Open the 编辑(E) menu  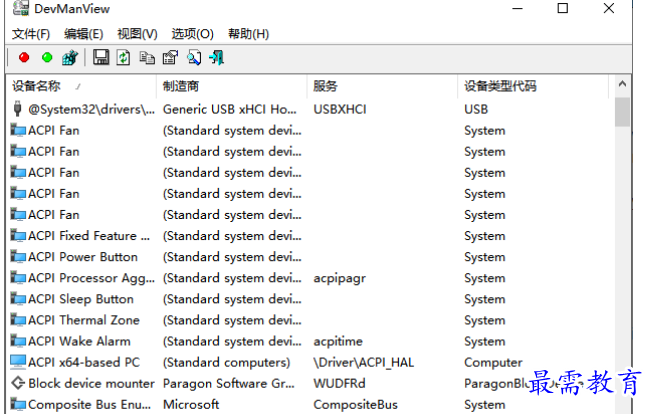tap(84, 34)
